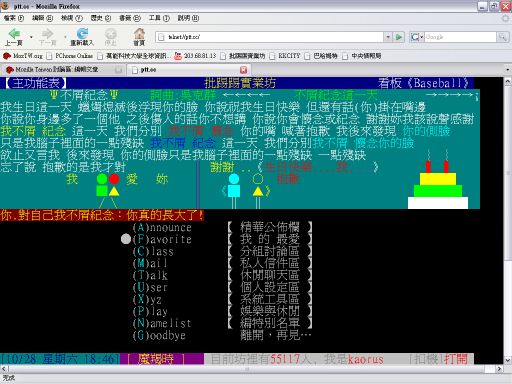Click the horizontal scrollbar right arrow
512x384 pixels.
(499, 369)
